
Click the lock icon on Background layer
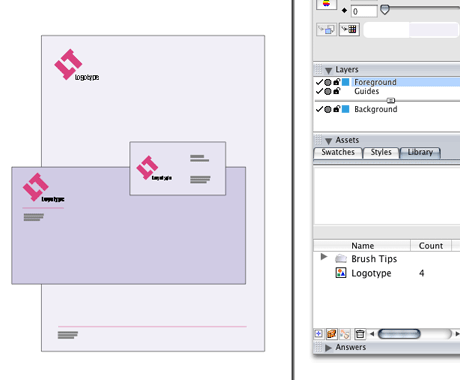coord(337,109)
